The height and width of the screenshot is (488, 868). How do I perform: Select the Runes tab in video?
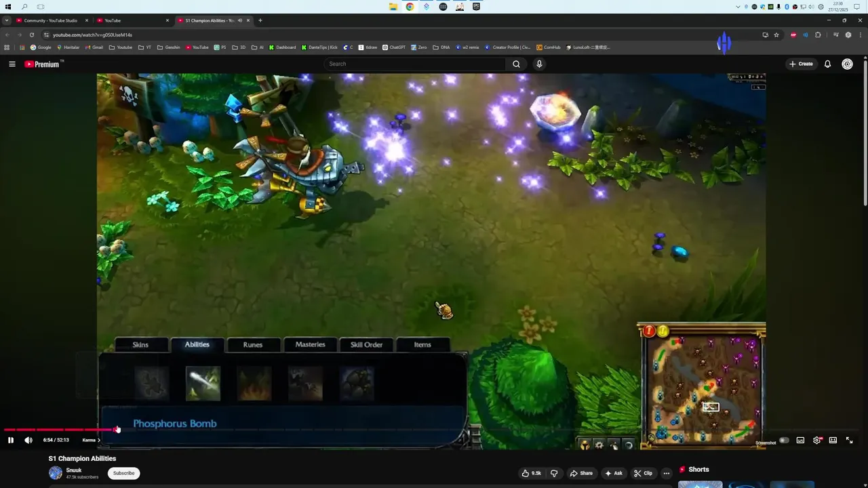click(253, 344)
